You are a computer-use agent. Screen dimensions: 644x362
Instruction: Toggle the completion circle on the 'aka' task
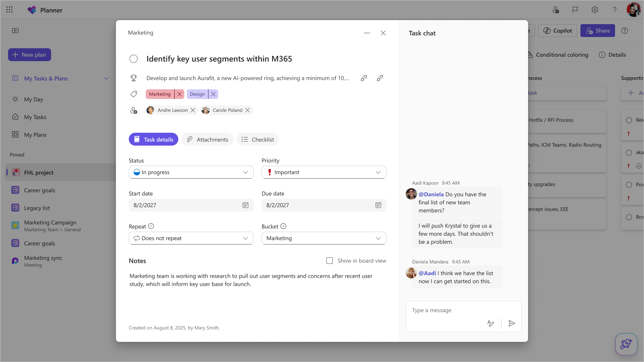pos(630,152)
